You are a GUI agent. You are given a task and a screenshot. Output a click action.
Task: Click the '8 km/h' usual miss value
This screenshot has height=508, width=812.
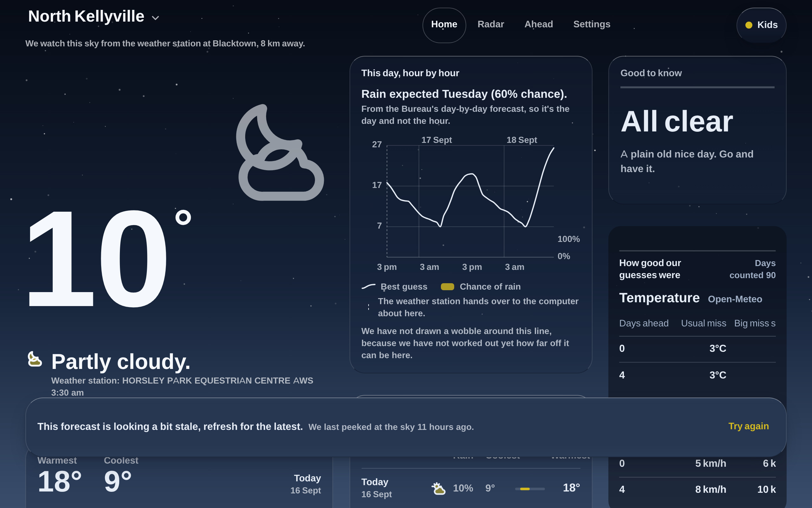710,489
